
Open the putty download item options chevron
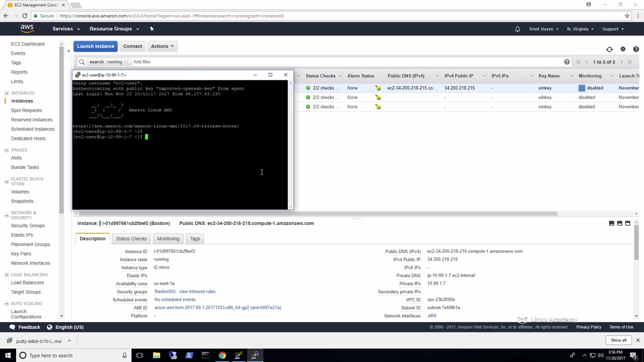click(x=69, y=341)
